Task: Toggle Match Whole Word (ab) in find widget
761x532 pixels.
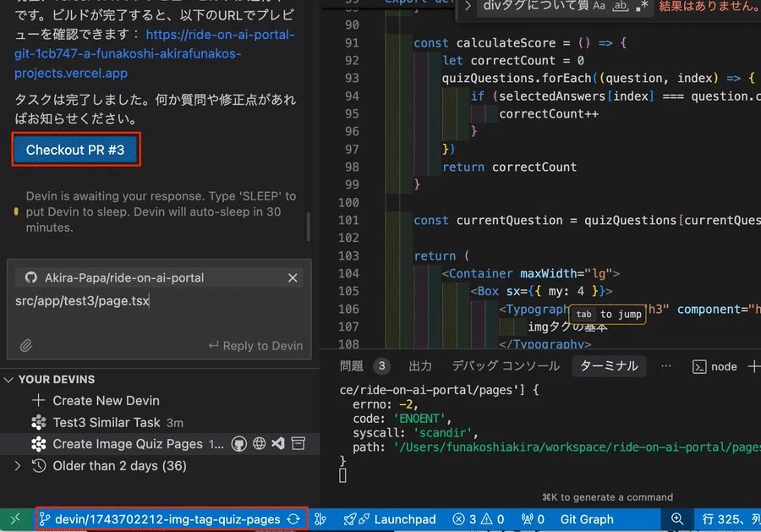Action: coord(621,6)
